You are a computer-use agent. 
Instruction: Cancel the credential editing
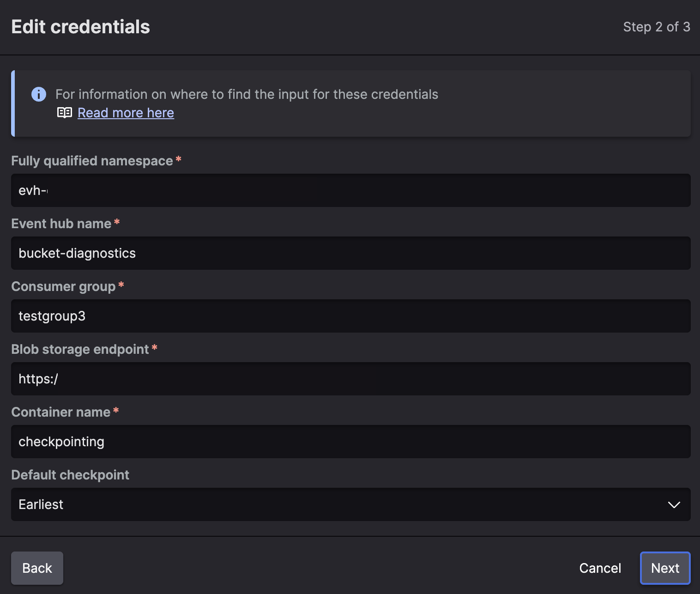[599, 568]
